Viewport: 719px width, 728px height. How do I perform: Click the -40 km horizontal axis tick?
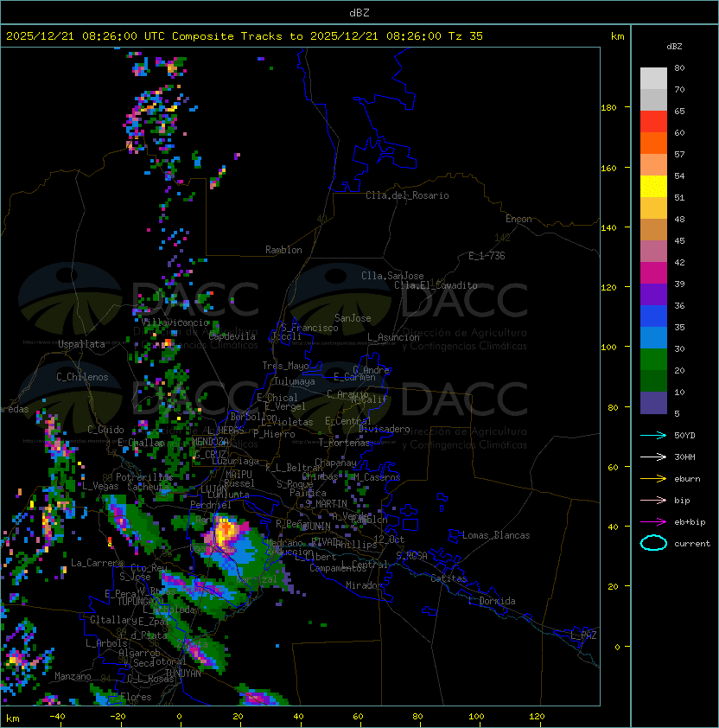point(58,717)
